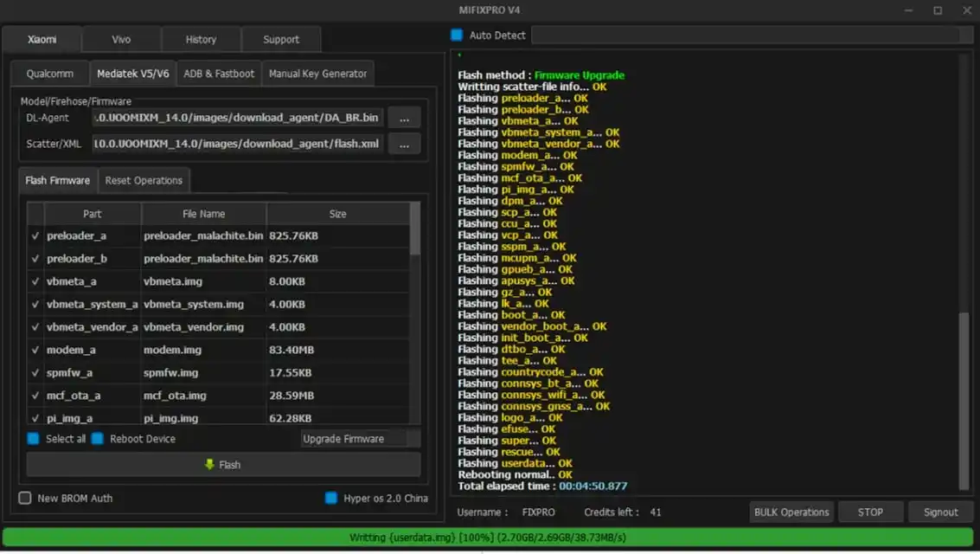The image size is (980, 554).
Task: Enable the New BROM Auth checkbox
Action: [x=24, y=498]
